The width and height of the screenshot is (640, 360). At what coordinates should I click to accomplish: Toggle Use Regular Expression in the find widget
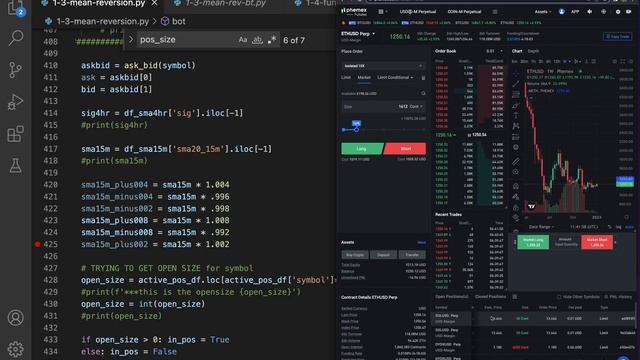[272, 40]
